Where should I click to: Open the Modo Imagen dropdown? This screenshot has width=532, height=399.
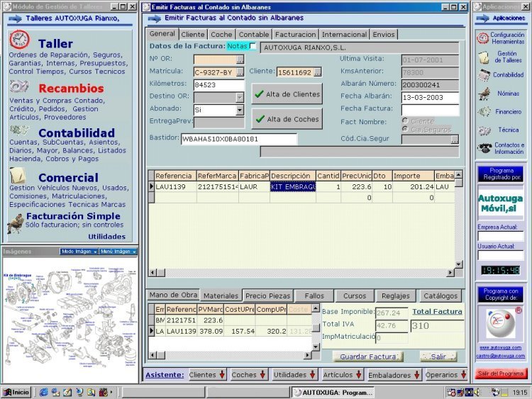point(79,251)
